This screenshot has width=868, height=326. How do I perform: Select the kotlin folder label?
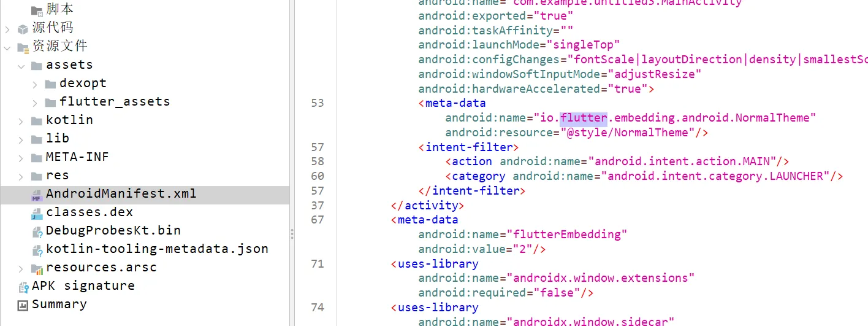point(69,120)
